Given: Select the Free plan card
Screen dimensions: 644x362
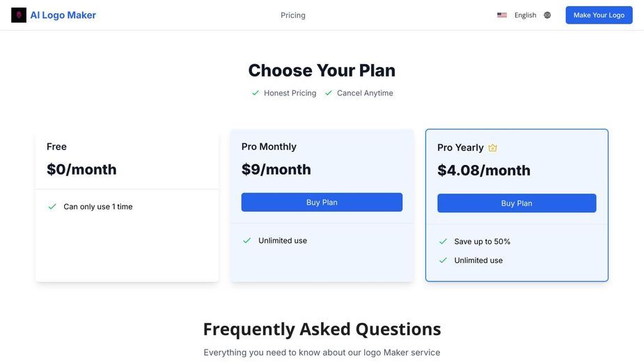Looking at the screenshot, I should click(x=127, y=205).
